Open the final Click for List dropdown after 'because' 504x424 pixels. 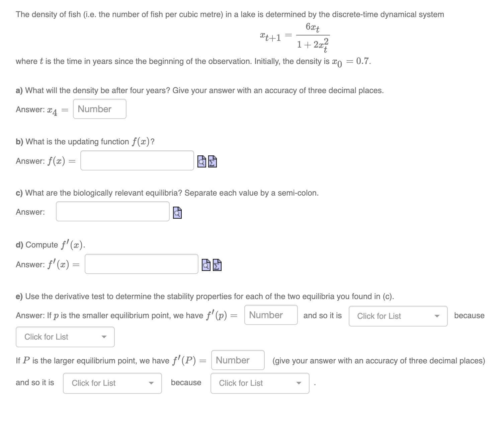[x=259, y=383]
